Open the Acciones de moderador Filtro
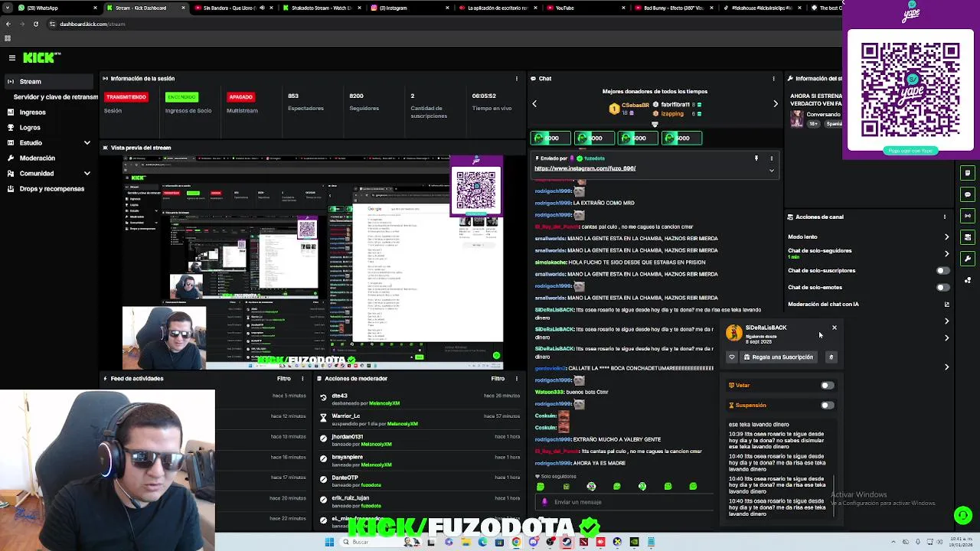980x551 pixels. coord(498,378)
